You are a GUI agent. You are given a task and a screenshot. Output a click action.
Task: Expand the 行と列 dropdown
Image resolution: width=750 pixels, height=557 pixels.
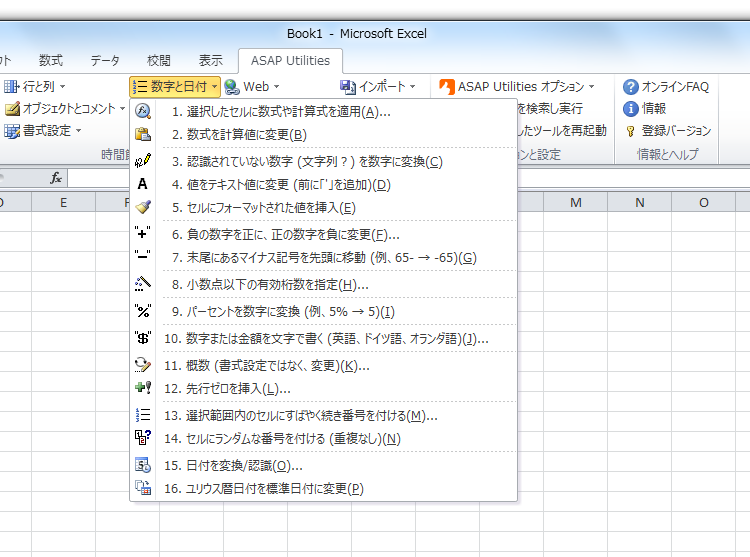(62, 87)
